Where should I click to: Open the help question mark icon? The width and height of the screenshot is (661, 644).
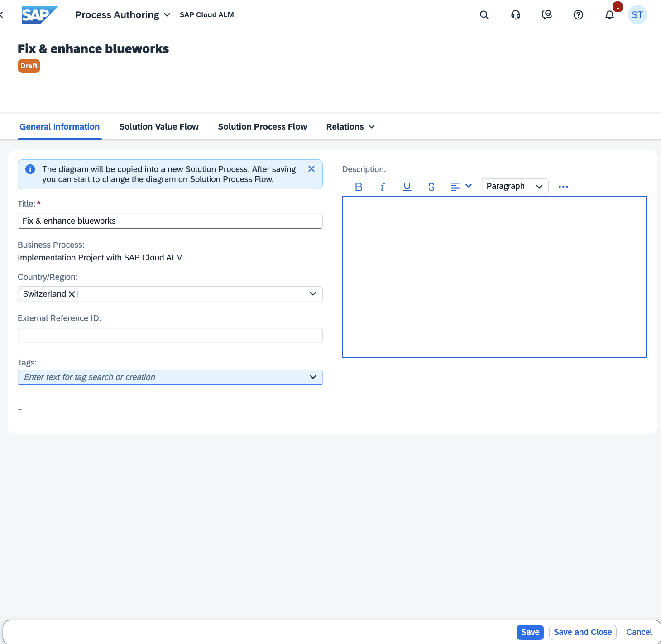[578, 15]
